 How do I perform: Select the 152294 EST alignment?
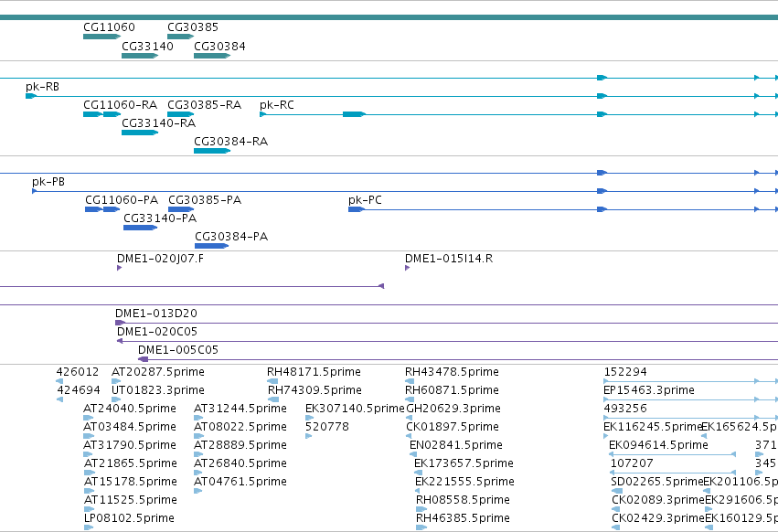(x=690, y=381)
